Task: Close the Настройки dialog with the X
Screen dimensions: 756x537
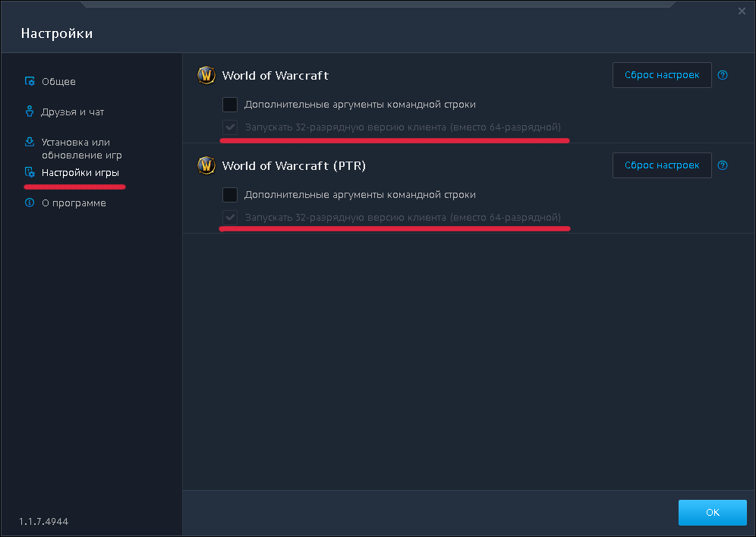Action: [x=742, y=11]
